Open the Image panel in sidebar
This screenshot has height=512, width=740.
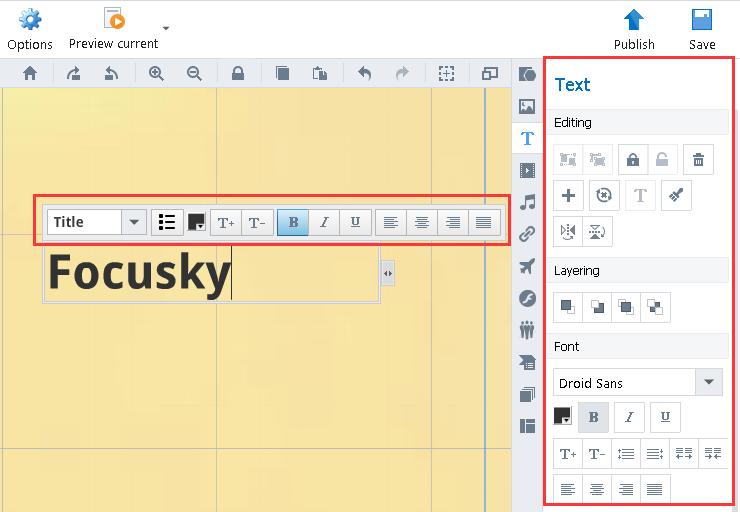pyautogui.click(x=527, y=106)
